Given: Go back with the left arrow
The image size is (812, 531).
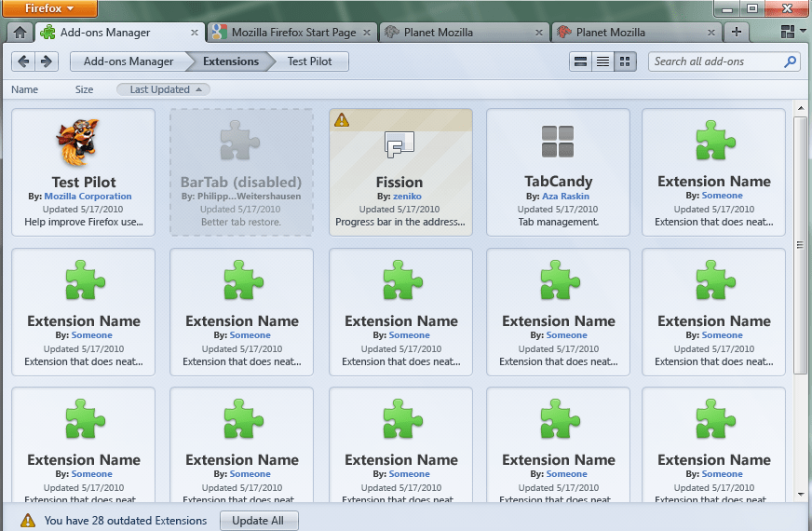Looking at the screenshot, I should click(23, 61).
